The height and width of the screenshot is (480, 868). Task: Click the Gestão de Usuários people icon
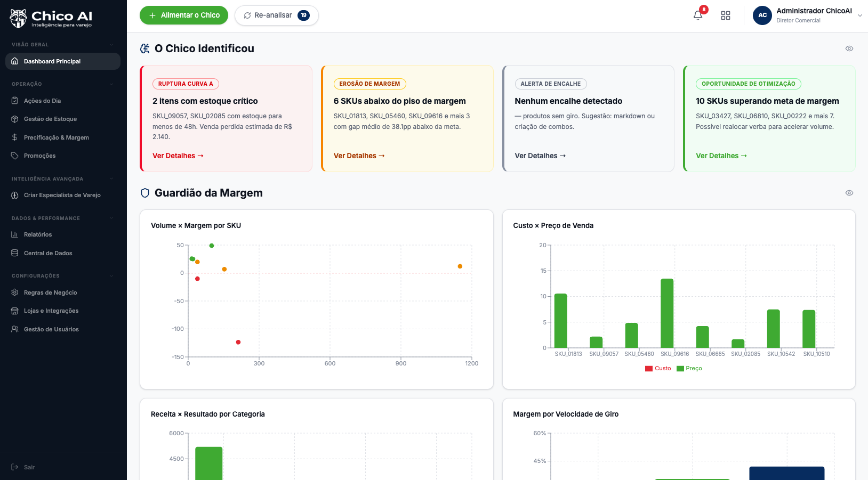(15, 329)
